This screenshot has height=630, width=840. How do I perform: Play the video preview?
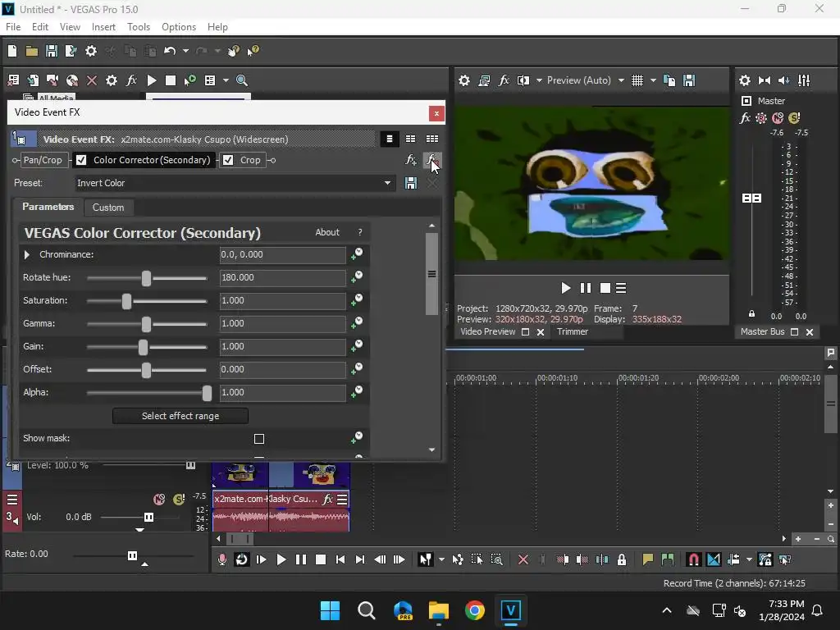(x=565, y=288)
